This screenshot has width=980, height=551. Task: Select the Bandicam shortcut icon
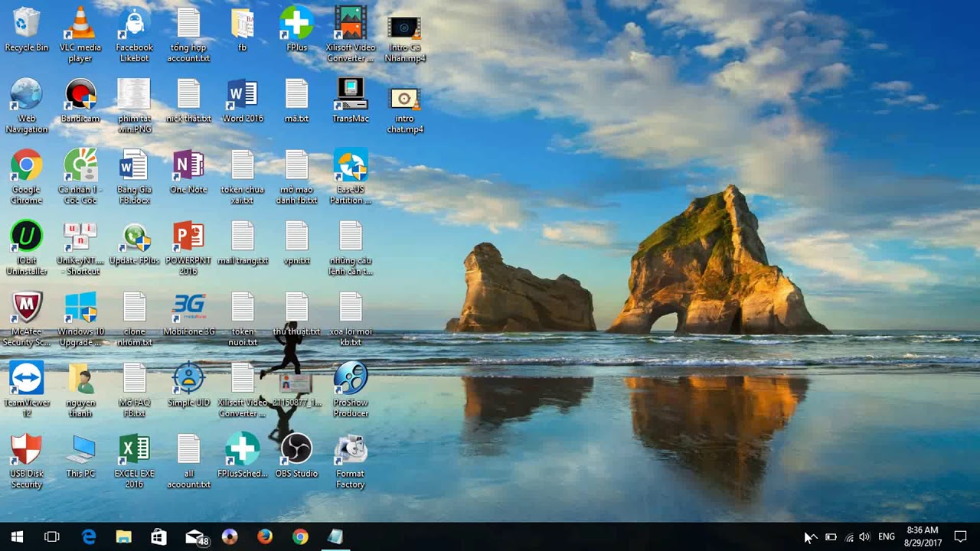[x=80, y=100]
